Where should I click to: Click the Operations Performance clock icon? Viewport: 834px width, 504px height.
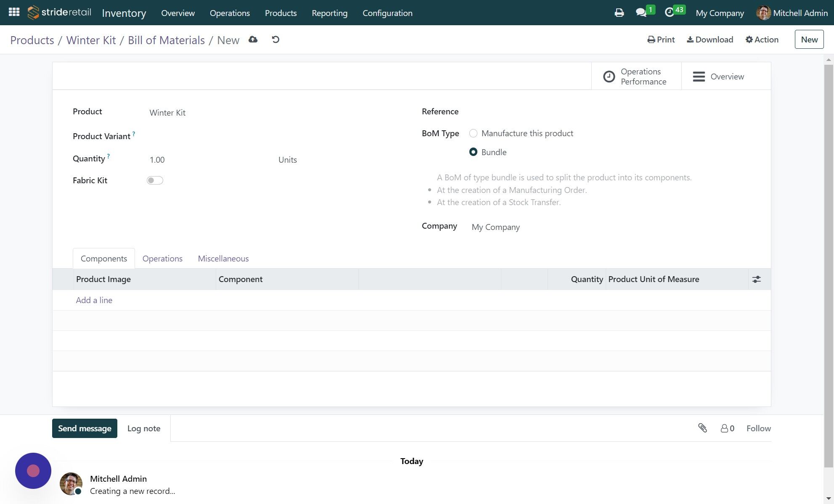coord(609,77)
